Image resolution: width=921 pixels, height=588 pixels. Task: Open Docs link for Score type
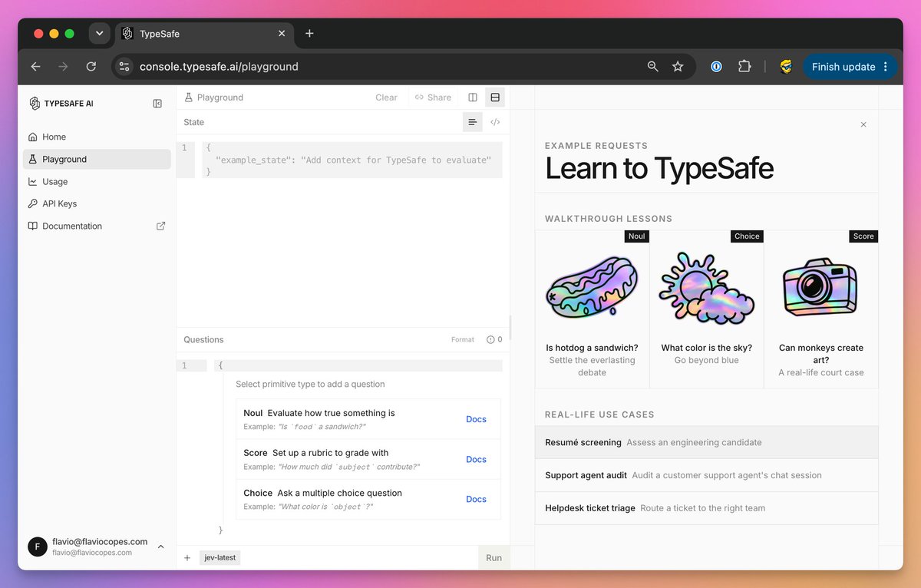(477, 459)
